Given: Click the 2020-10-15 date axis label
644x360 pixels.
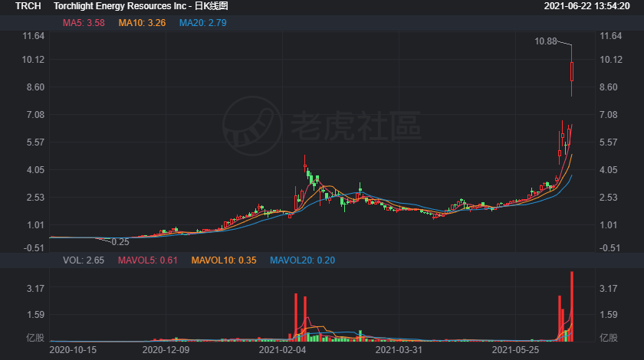Looking at the screenshot, I should [x=73, y=350].
